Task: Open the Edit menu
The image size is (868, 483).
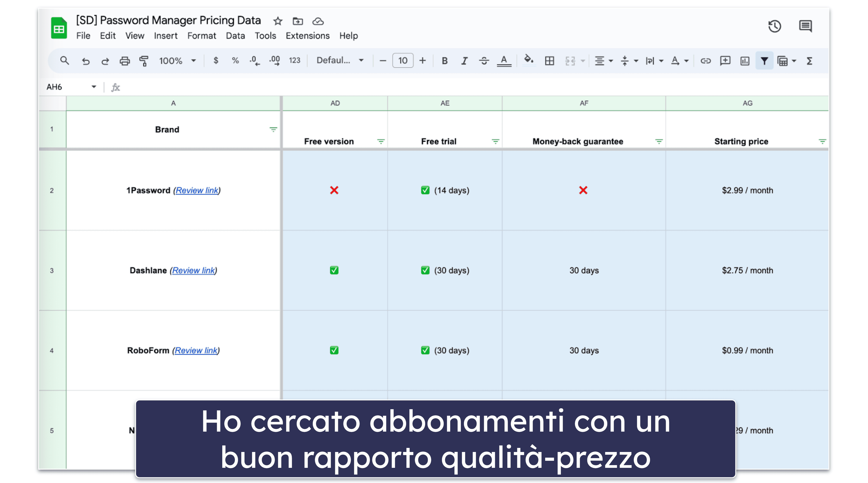Action: pyautogui.click(x=107, y=36)
